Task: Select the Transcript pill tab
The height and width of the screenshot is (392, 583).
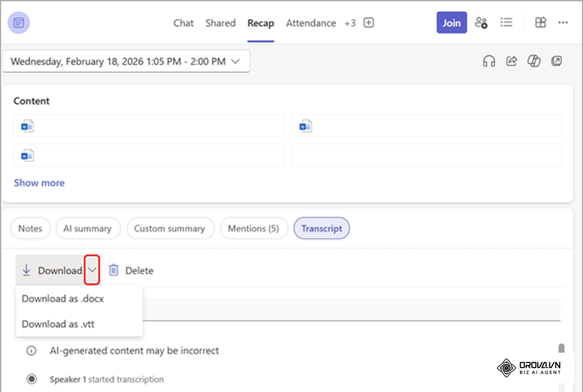Action: pyautogui.click(x=322, y=228)
